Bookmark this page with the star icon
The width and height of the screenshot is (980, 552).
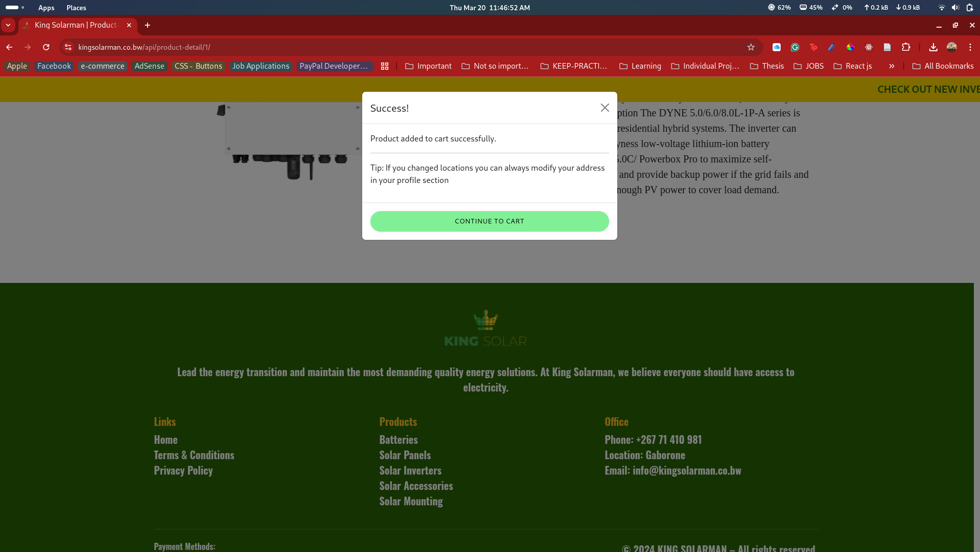tap(750, 47)
